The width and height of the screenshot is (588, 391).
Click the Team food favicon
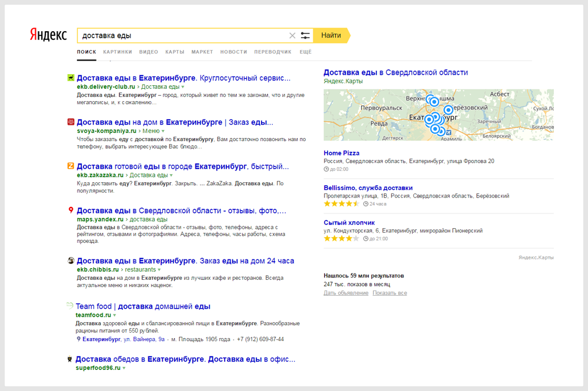point(70,306)
